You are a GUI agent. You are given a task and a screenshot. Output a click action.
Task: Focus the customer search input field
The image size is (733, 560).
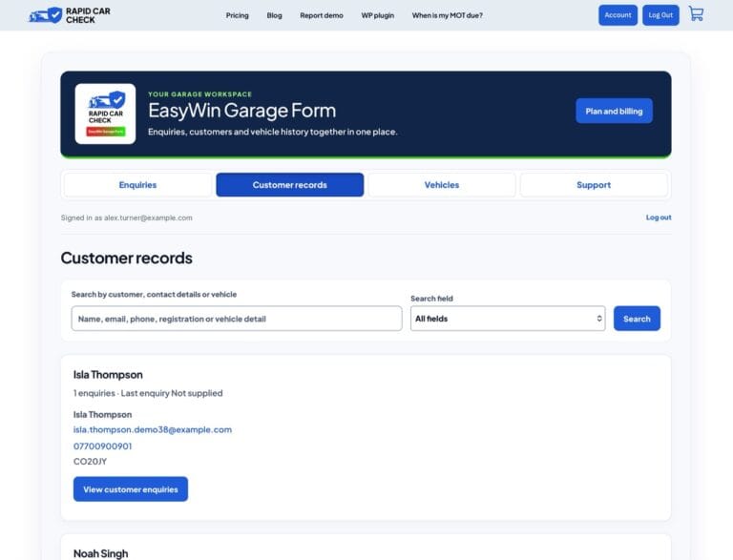[237, 319]
